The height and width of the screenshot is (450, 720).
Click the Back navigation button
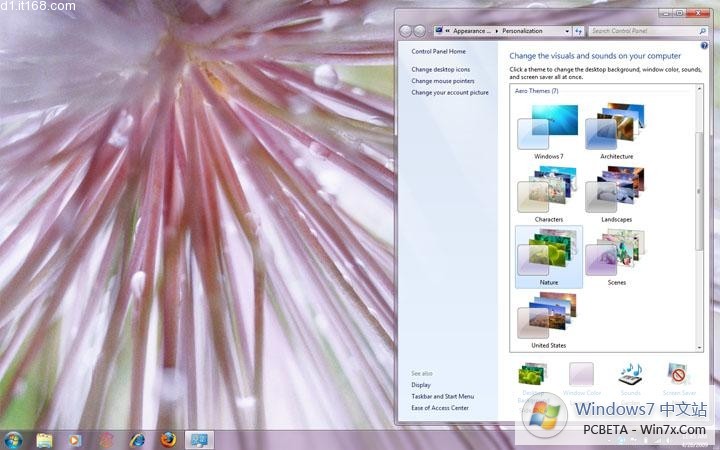click(405, 31)
